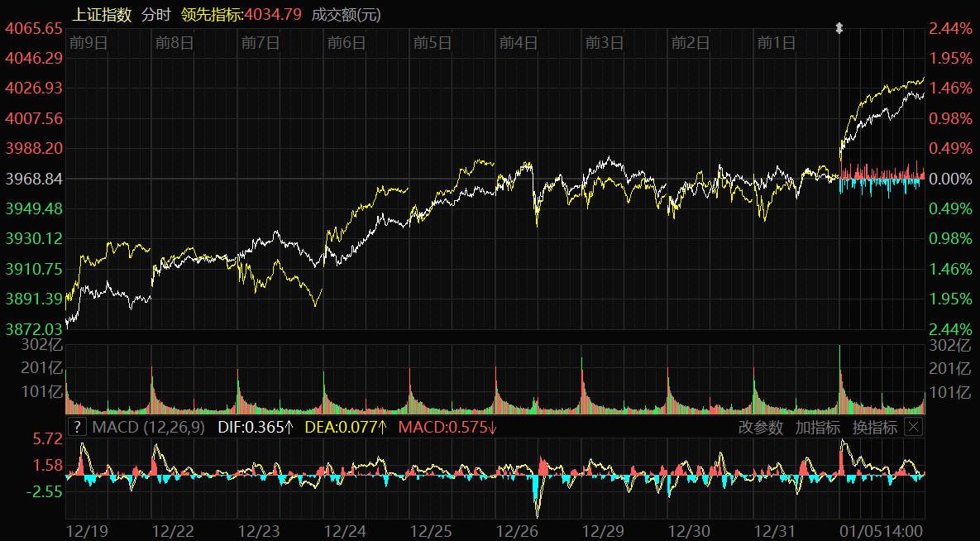
Task: Click the 12/19 date on time axis
Action: click(86, 530)
